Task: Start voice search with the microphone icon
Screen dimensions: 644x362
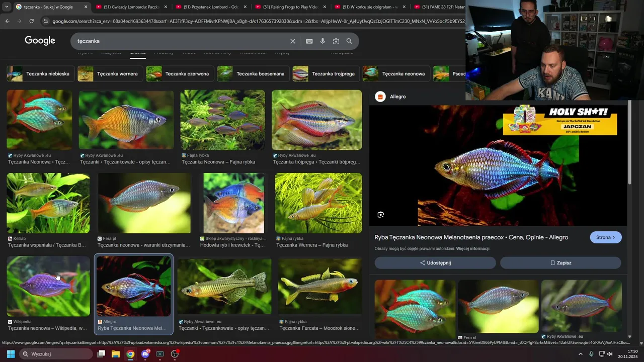Action: pyautogui.click(x=323, y=41)
